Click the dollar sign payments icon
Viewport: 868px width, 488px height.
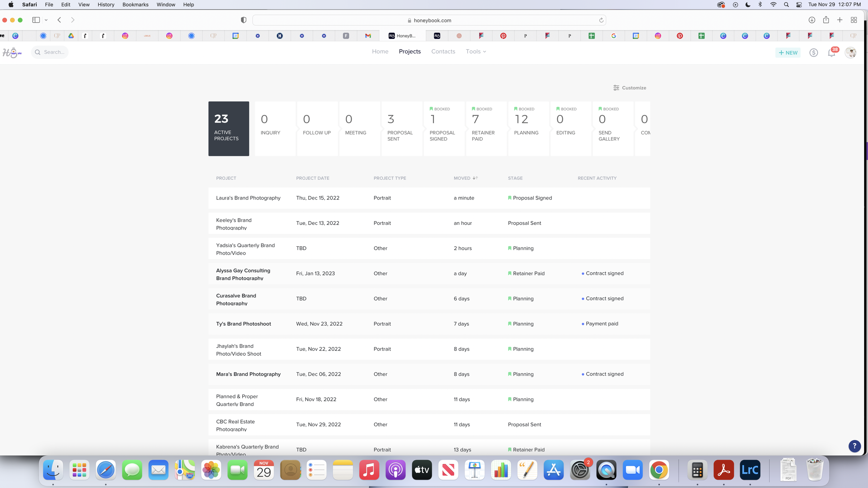813,53
